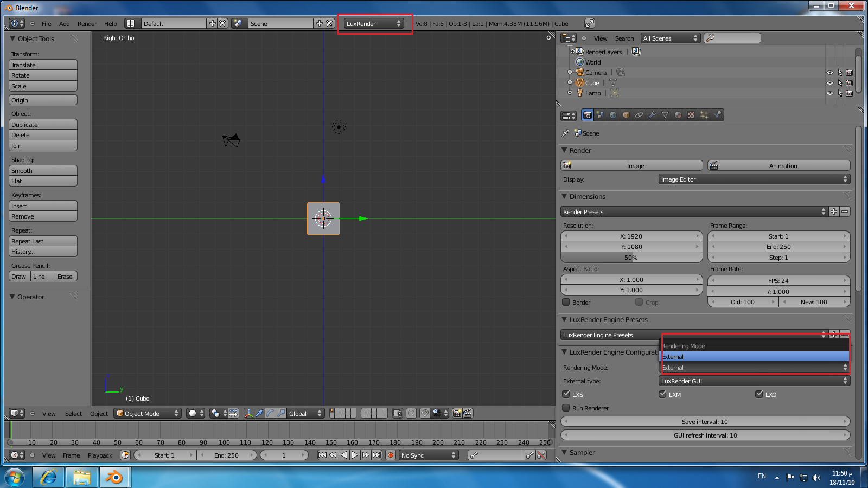Select the rotate manipulator arc icon
This screenshot has height=488, width=868.
pyautogui.click(x=270, y=413)
